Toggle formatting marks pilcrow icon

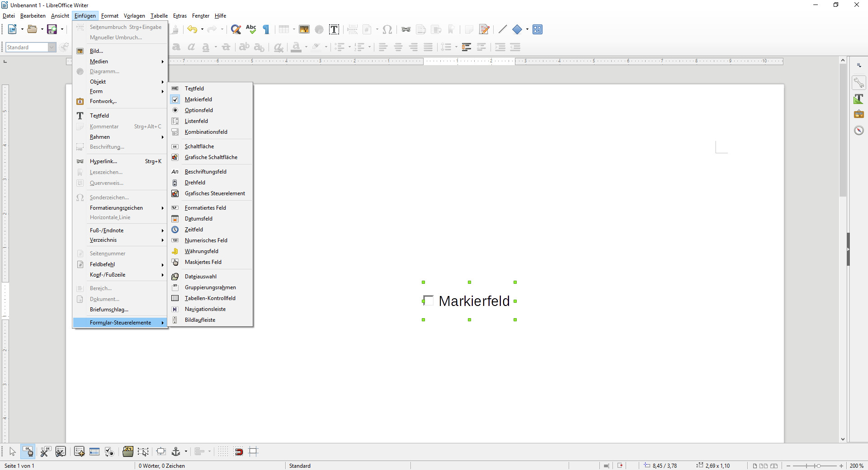point(266,29)
